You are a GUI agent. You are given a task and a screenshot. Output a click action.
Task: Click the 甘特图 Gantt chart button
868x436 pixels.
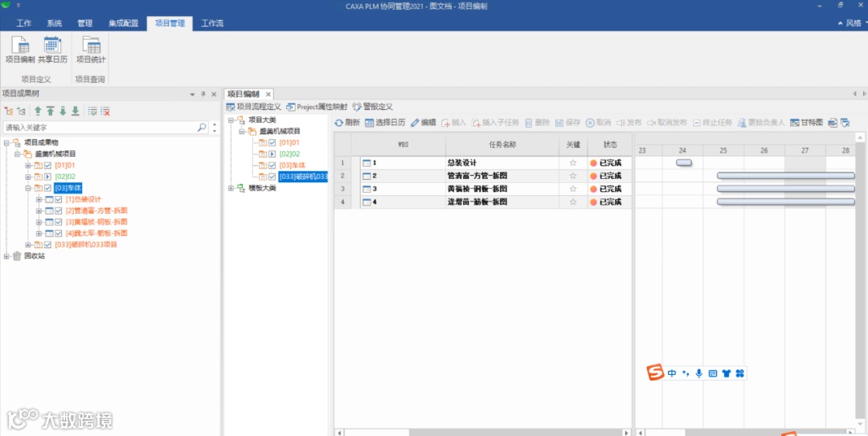(x=806, y=122)
